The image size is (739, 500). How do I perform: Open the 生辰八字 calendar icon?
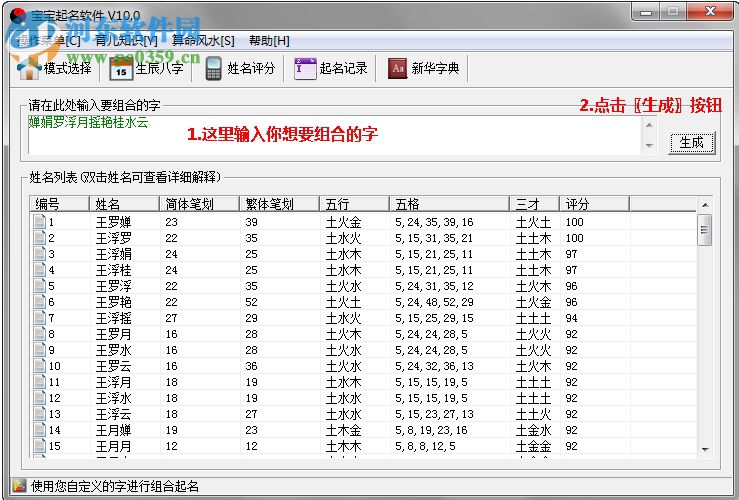click(121, 69)
